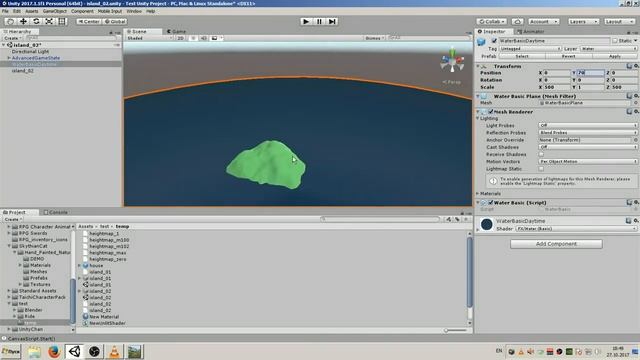The height and width of the screenshot is (360, 640).
Task: Click the prefab Select button
Action: coord(522,56)
